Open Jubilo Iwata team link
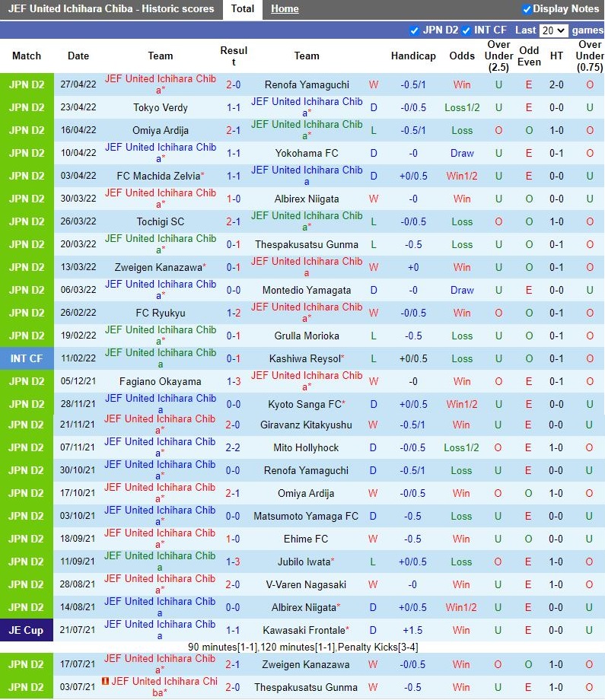Viewport: 605px width, 700px height. [304, 562]
